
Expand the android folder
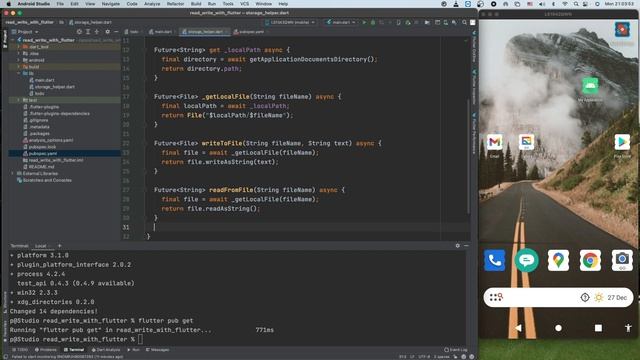(x=19, y=60)
